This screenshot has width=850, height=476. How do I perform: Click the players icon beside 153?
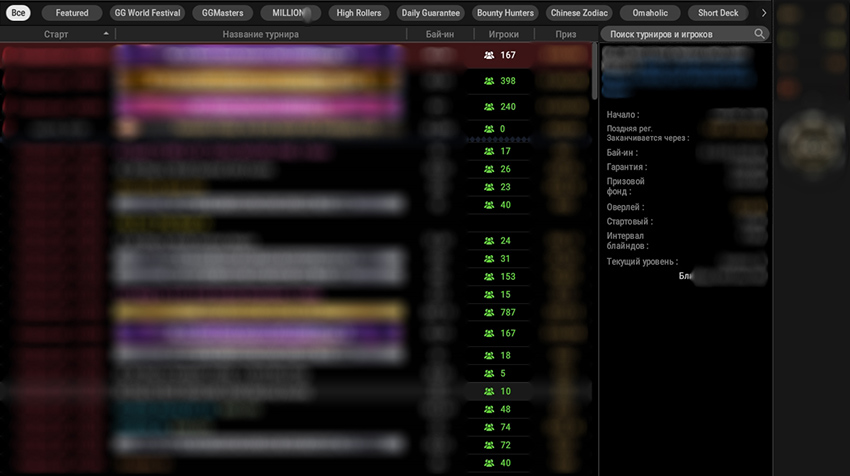pyautogui.click(x=489, y=277)
